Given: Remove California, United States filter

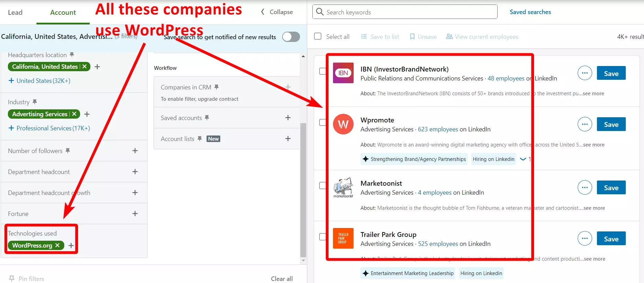Looking at the screenshot, I should pyautogui.click(x=85, y=67).
